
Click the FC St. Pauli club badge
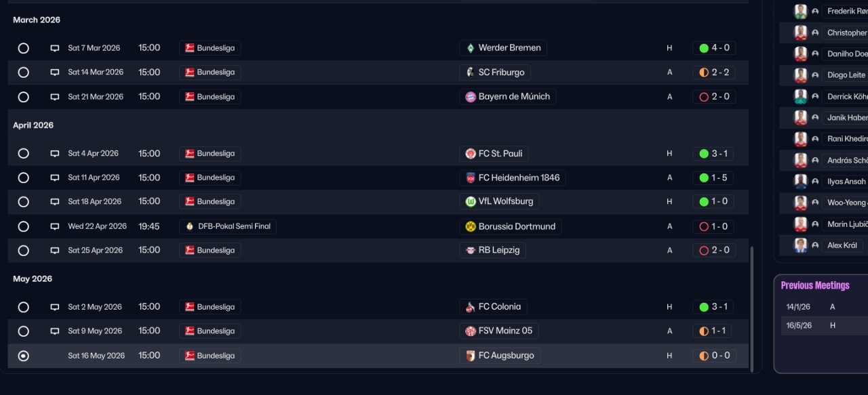point(471,154)
